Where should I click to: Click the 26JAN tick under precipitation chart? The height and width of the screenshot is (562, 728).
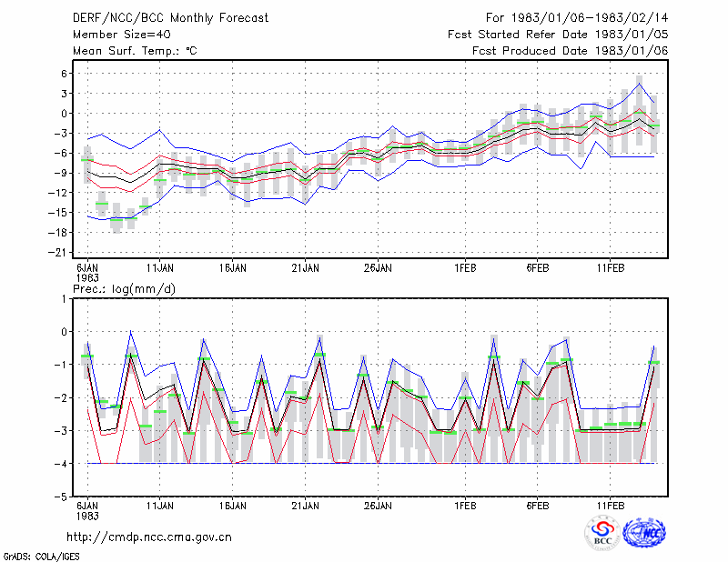tap(378, 506)
